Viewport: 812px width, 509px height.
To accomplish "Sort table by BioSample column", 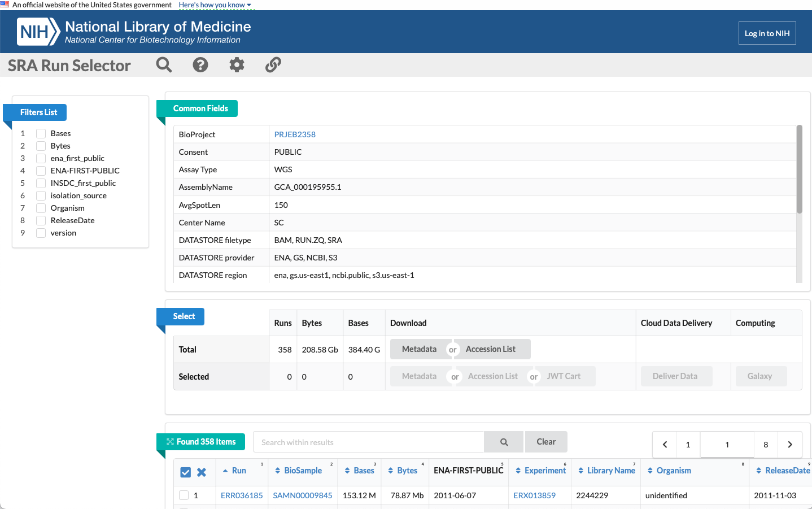I will tap(303, 471).
